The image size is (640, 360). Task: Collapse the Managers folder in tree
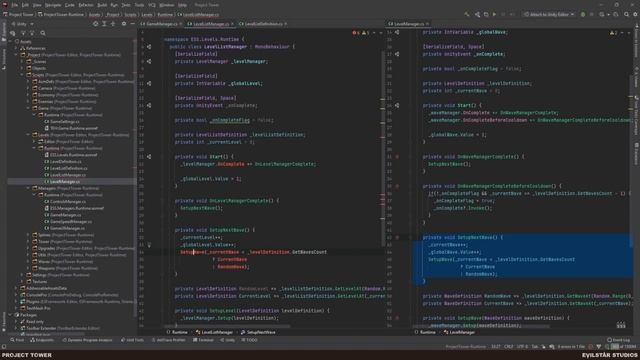pos(28,188)
